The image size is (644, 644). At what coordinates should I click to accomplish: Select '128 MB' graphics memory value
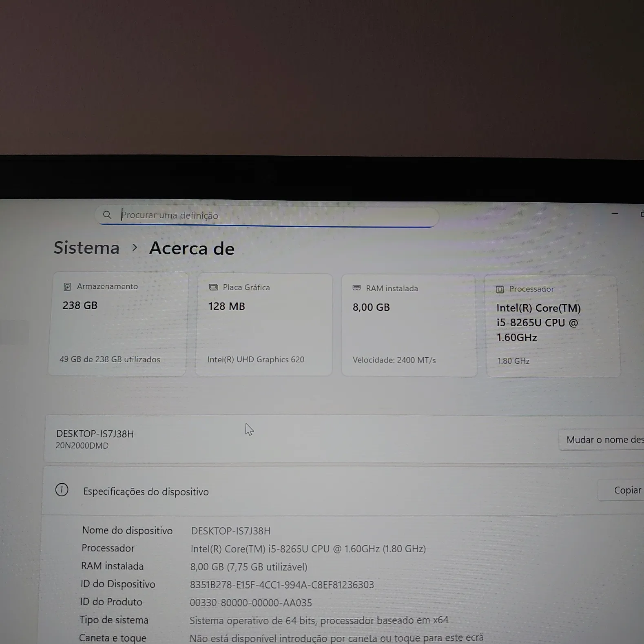226,306
